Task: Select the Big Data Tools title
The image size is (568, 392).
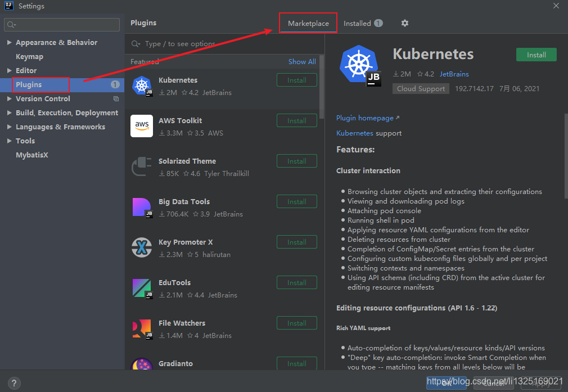Action: pos(184,201)
